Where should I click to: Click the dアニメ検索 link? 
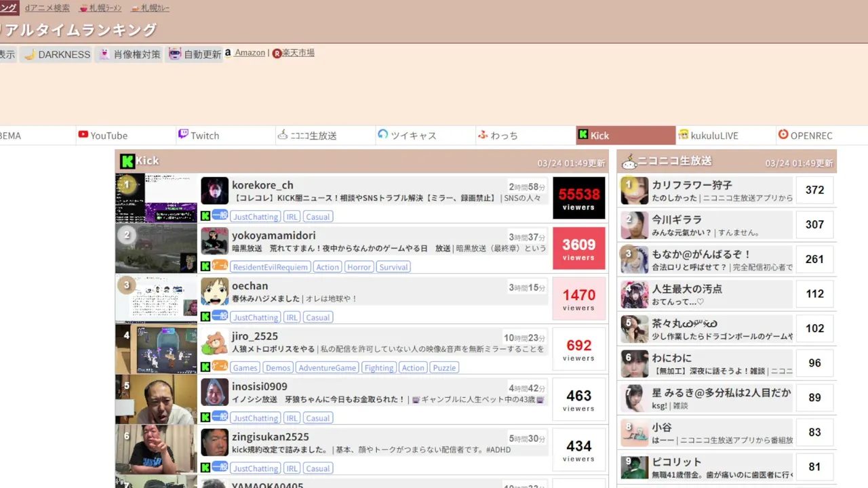tap(47, 8)
